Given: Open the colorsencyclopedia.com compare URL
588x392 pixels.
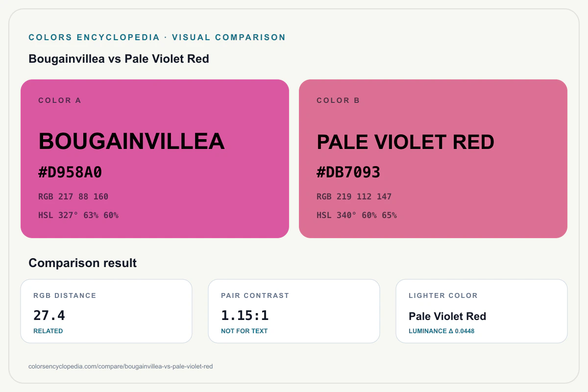Looking at the screenshot, I should click(121, 366).
